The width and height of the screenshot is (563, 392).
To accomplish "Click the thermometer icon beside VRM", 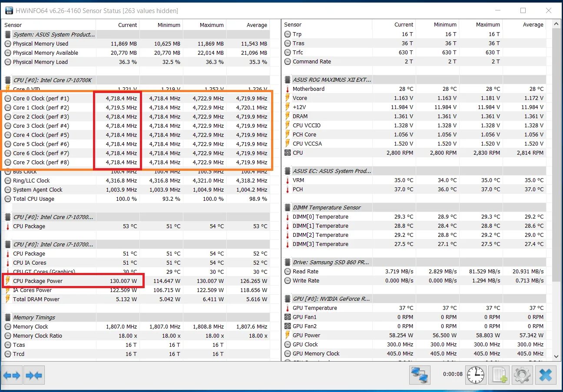I will (287, 180).
